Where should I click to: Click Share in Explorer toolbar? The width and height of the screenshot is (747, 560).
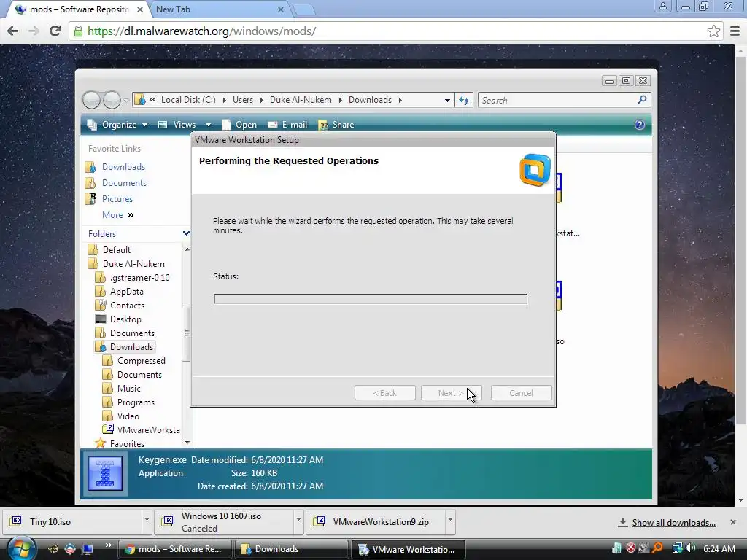[x=336, y=125]
